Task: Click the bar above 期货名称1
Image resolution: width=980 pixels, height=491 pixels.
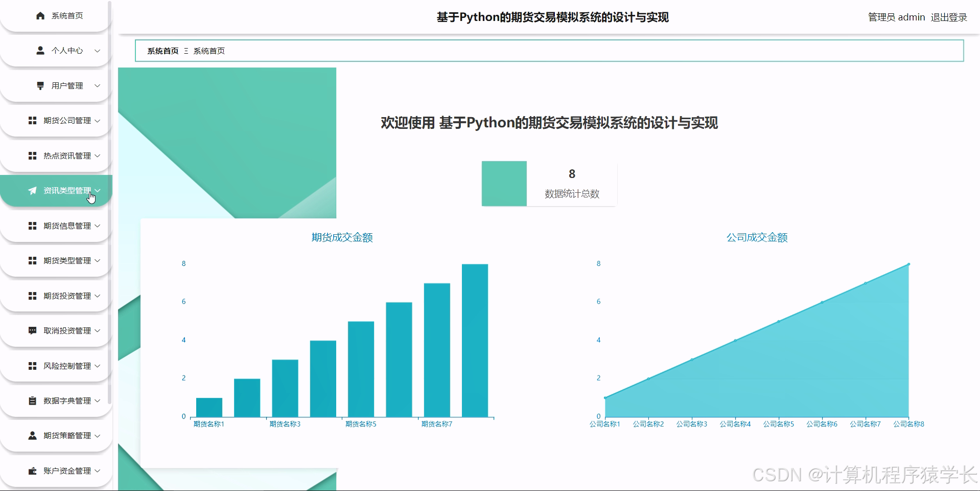Action: 209,407
